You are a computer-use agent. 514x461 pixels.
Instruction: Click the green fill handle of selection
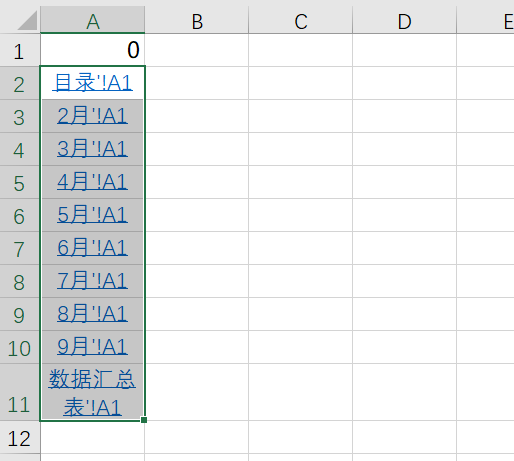click(x=144, y=420)
